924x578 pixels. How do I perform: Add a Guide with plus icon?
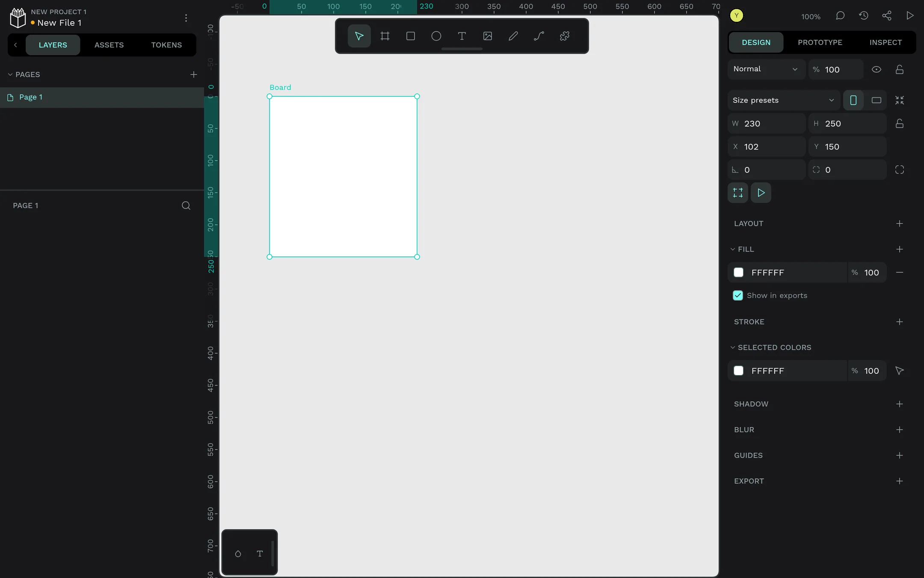(899, 456)
